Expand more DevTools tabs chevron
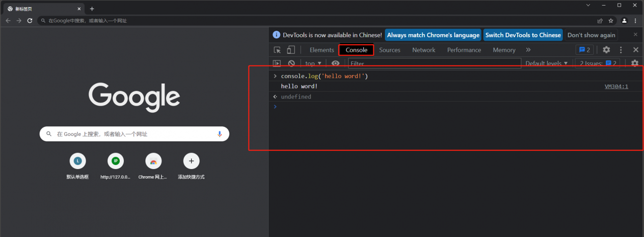Image resolution: width=644 pixels, height=237 pixels. 528,50
